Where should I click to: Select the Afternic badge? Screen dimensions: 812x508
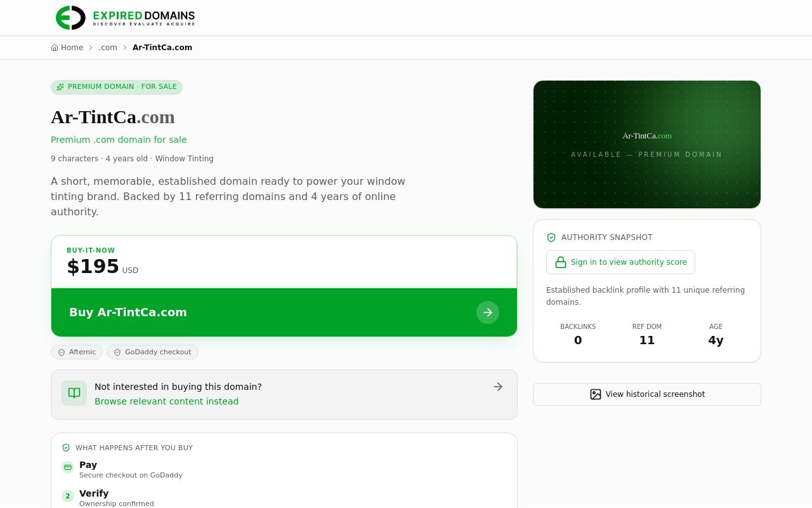(x=77, y=352)
